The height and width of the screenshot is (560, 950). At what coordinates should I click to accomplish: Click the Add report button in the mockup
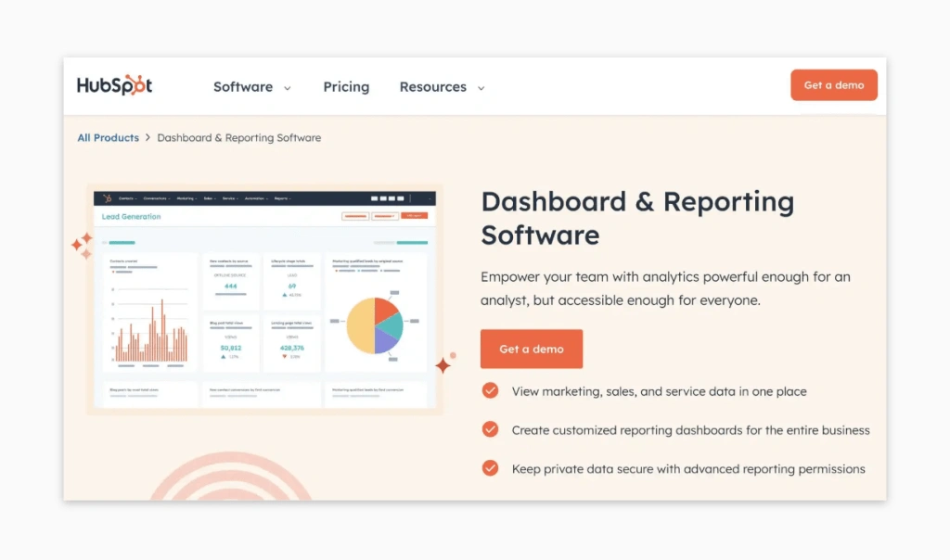pyautogui.click(x=416, y=215)
